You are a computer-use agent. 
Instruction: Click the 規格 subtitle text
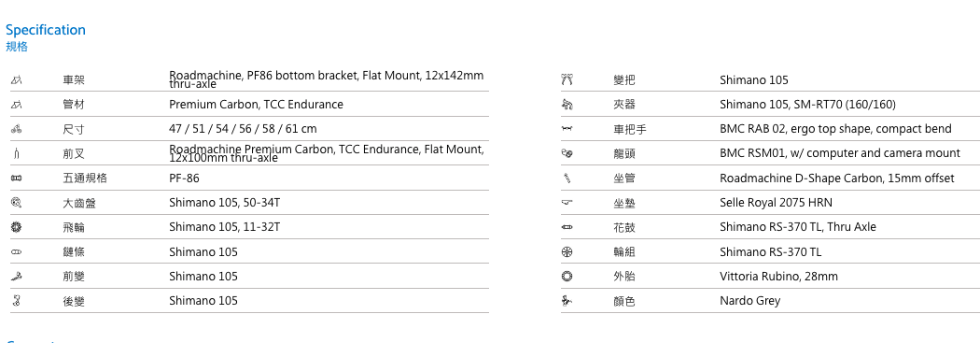pos(17,47)
